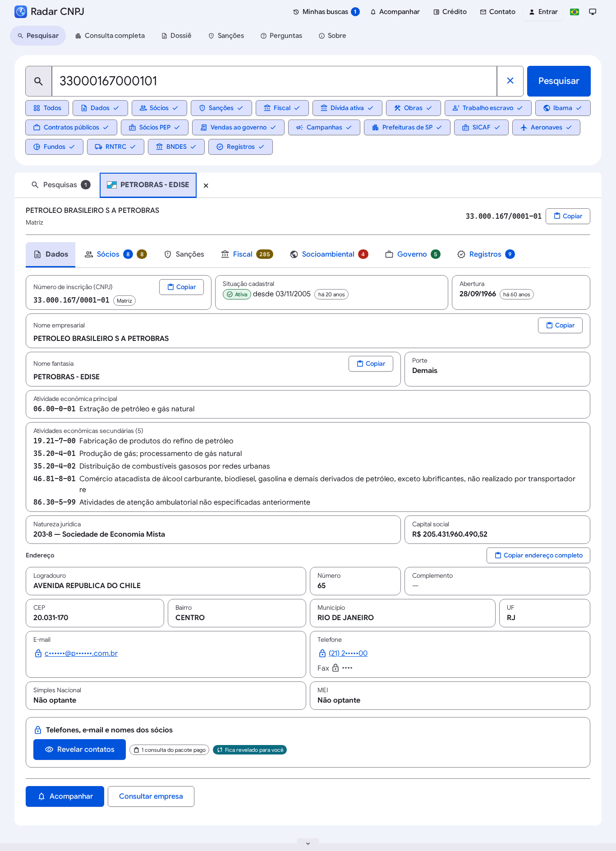Image resolution: width=616 pixels, height=851 pixels.
Task: Click the green Governo count badge 5
Action: (x=436, y=254)
